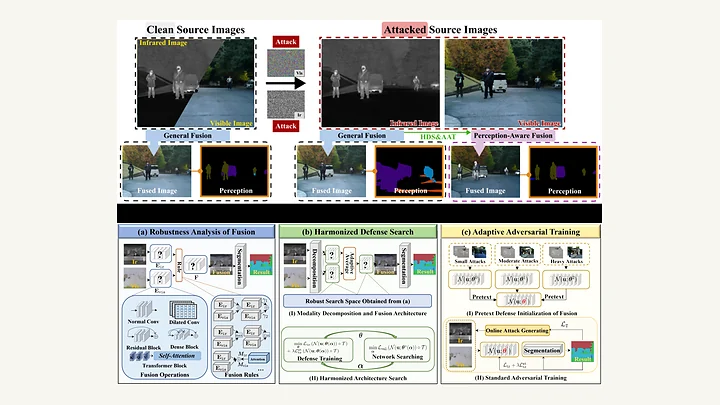Click the left "Pretext" arrow label

(482, 297)
